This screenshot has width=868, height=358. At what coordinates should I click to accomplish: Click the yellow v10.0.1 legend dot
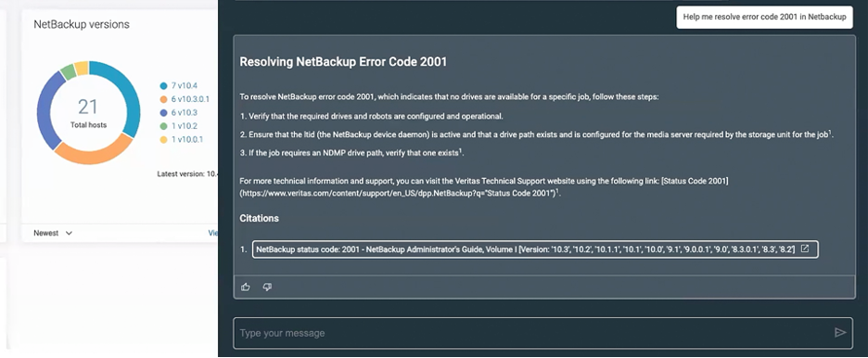(163, 139)
